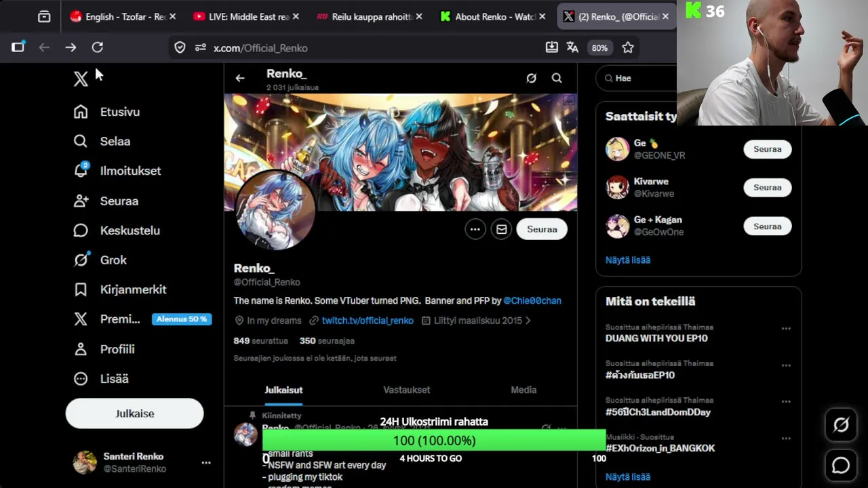
Task: Follow Ge + Kagan suggestion
Action: pyautogui.click(x=768, y=226)
